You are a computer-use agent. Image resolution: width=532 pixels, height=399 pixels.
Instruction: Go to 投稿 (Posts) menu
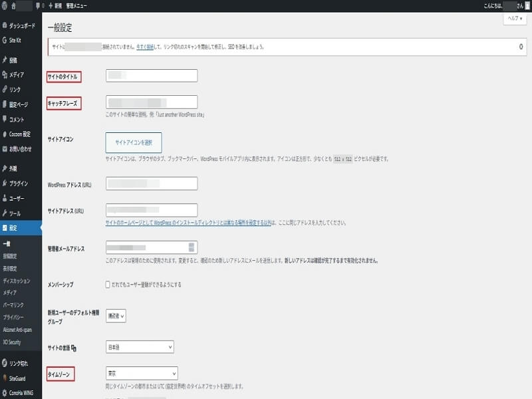click(13, 61)
